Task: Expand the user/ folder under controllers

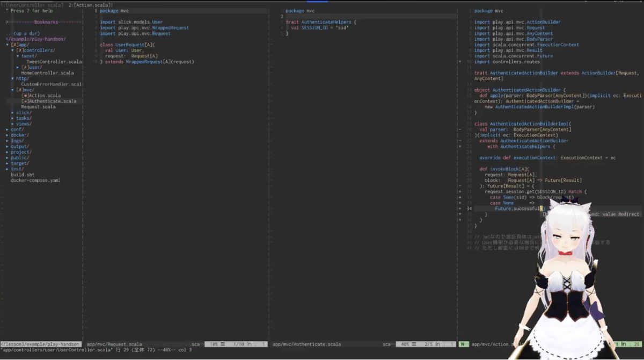Action: (x=18, y=67)
